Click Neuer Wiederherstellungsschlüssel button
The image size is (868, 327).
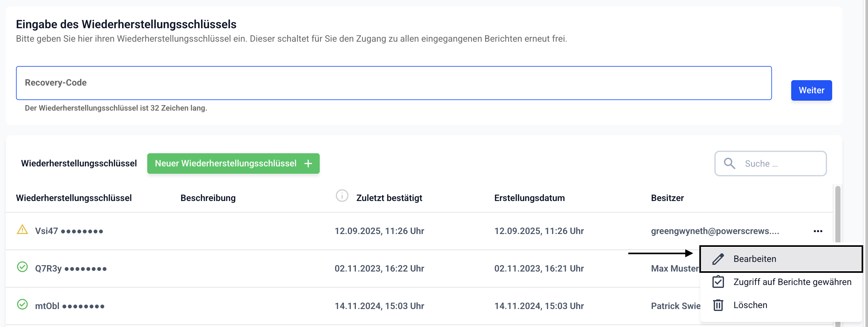pos(233,163)
